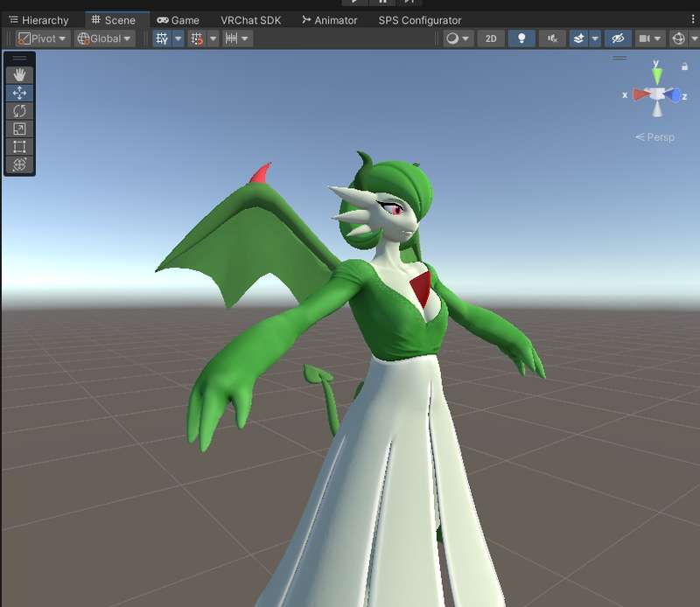Toggle hidden objects scene visibility

click(618, 38)
